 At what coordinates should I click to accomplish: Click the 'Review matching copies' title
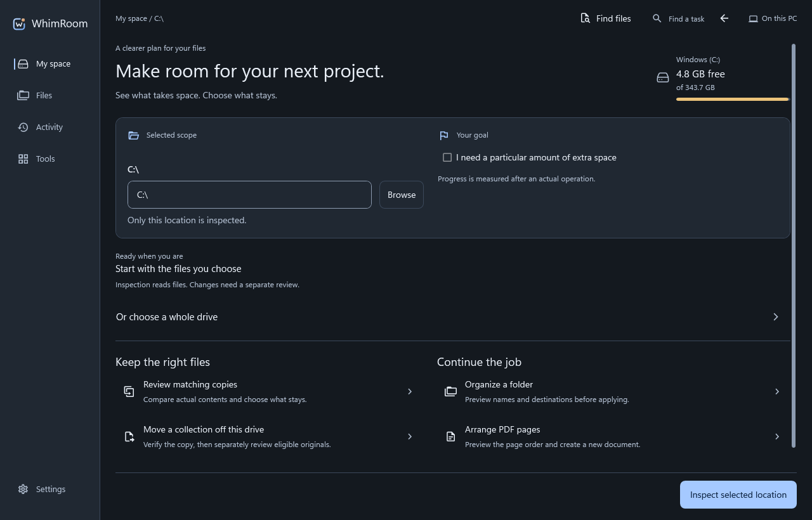pos(190,384)
